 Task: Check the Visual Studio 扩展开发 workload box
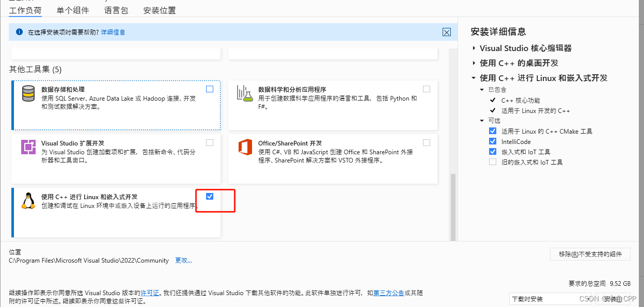[210, 142]
